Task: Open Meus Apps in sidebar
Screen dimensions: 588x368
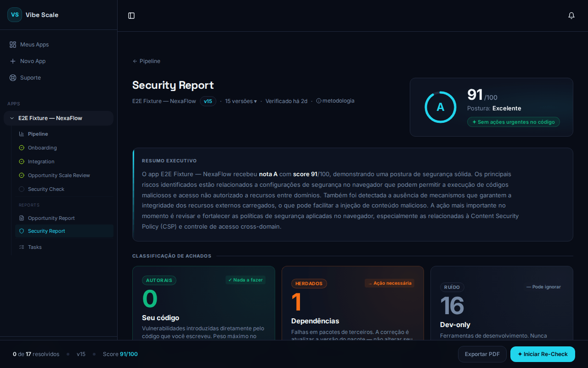Action: coord(58,45)
